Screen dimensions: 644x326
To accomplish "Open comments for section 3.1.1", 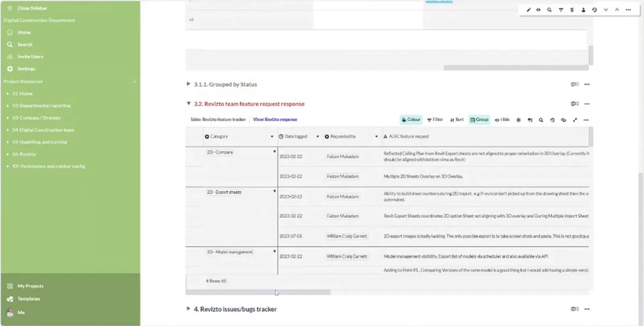I will (x=575, y=85).
